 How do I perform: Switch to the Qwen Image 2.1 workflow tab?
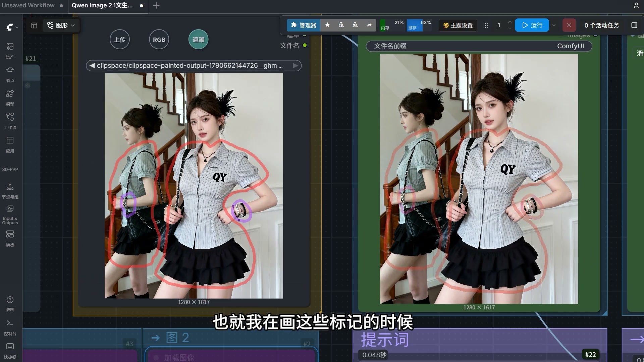pyautogui.click(x=108, y=5)
